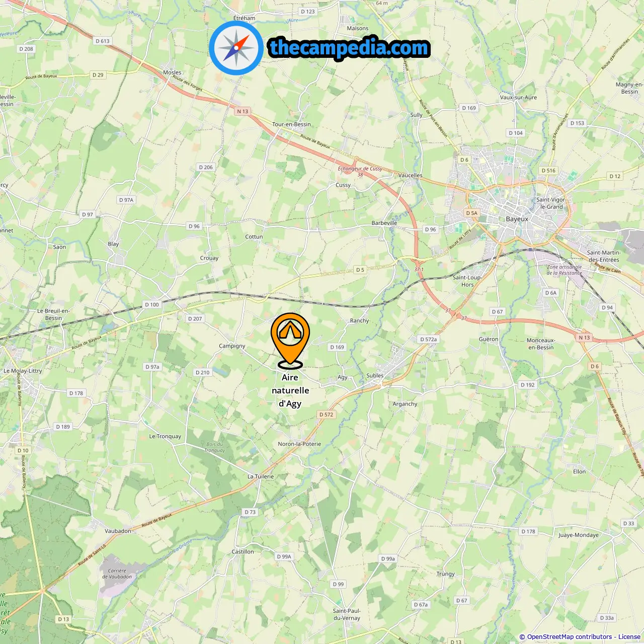Screen dimensions: 644x644
Task: Click the Saint-Paul-du-Vernay label
Action: (x=347, y=614)
